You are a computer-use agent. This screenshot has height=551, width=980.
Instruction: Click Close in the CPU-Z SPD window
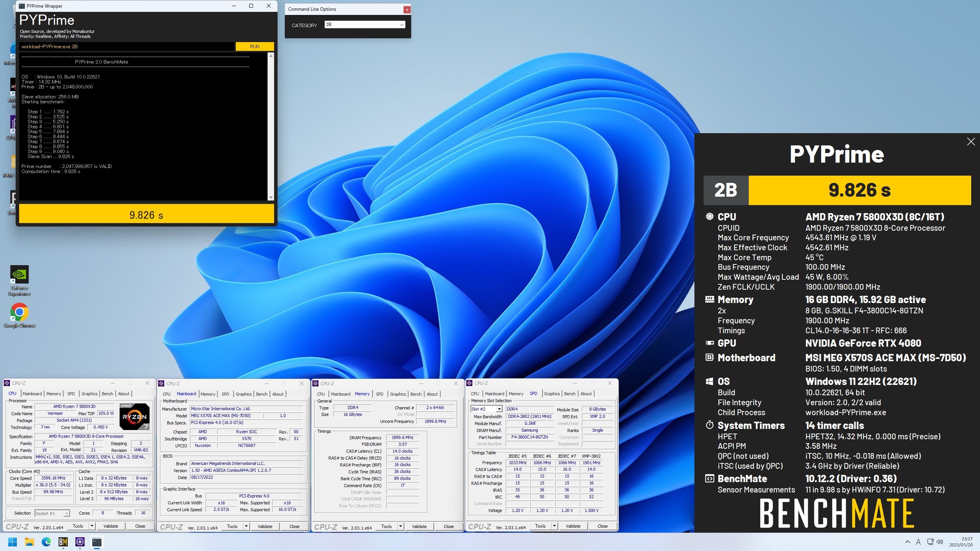coord(603,526)
